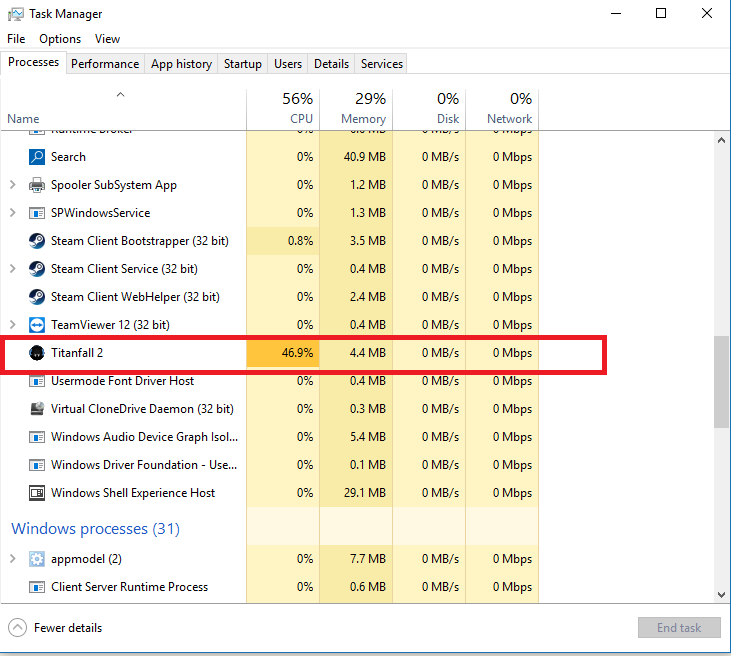Screen dimensions: 731x656
Task: Switch to the Performance tab
Action: pos(105,64)
